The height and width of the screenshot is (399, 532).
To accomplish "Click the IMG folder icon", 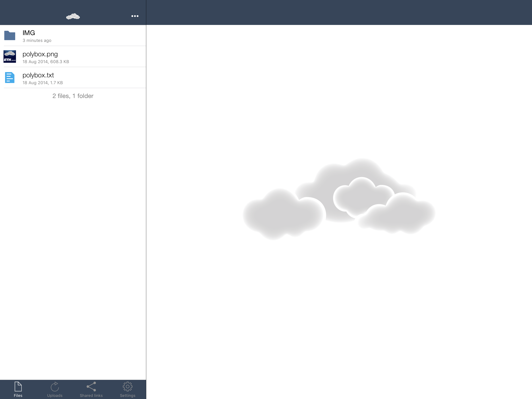I will (10, 36).
